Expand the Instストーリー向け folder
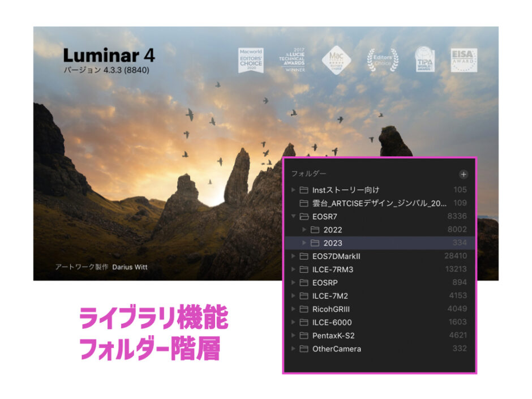 (293, 190)
